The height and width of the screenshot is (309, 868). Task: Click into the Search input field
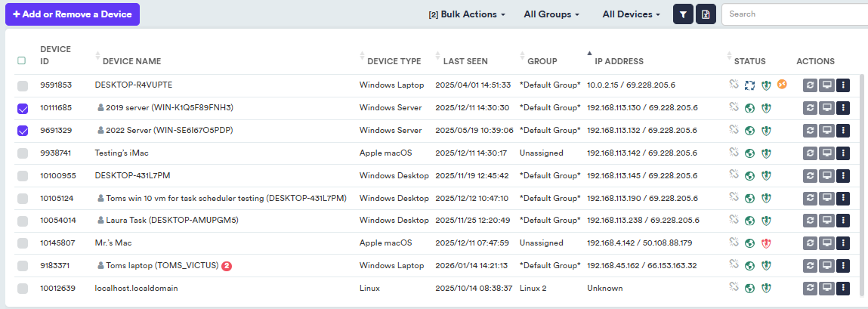[793, 14]
